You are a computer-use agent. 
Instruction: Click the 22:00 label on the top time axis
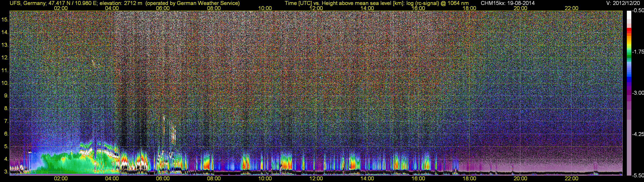click(x=571, y=8)
